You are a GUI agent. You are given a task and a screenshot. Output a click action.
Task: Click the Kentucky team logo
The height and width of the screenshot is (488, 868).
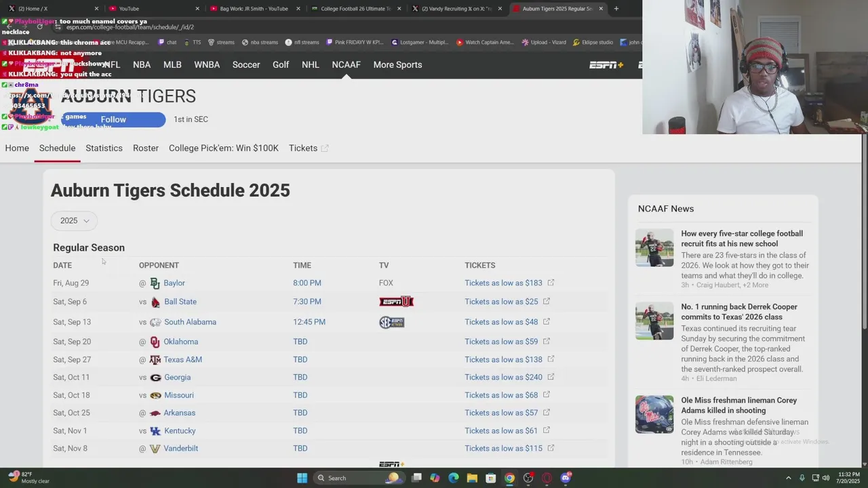[155, 431]
